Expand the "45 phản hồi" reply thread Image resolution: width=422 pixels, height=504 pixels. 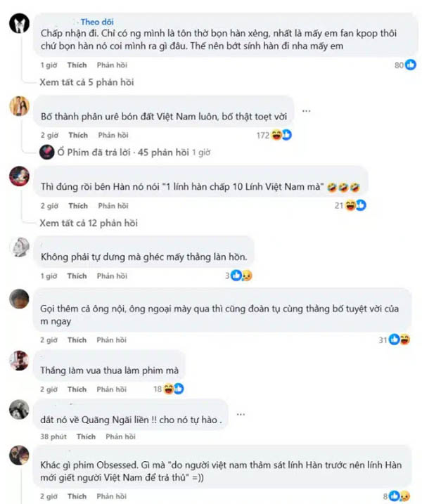tap(163, 153)
